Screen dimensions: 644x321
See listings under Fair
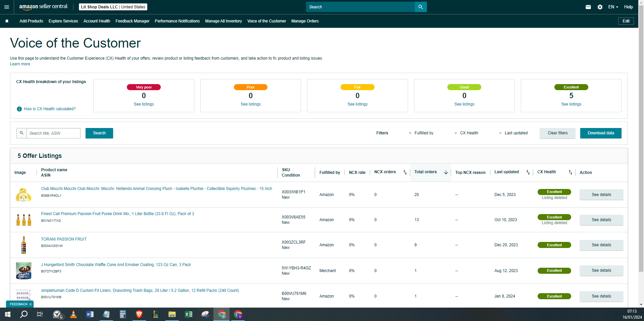pos(357,104)
